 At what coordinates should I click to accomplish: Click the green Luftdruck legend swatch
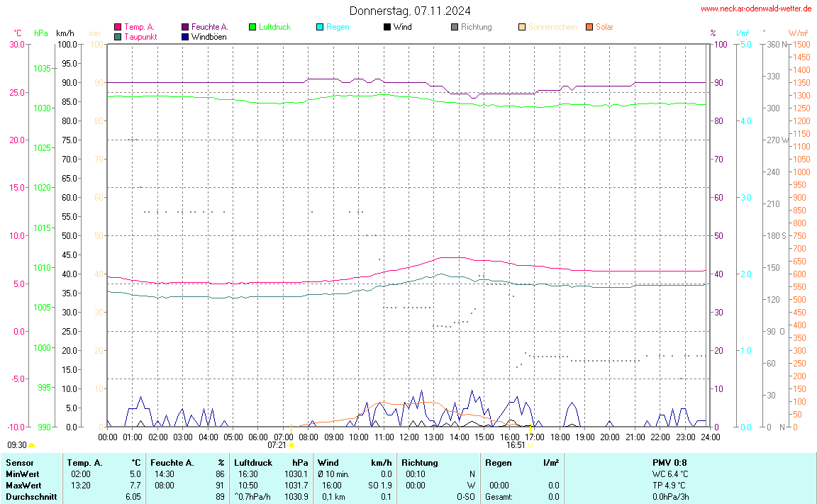(x=252, y=27)
